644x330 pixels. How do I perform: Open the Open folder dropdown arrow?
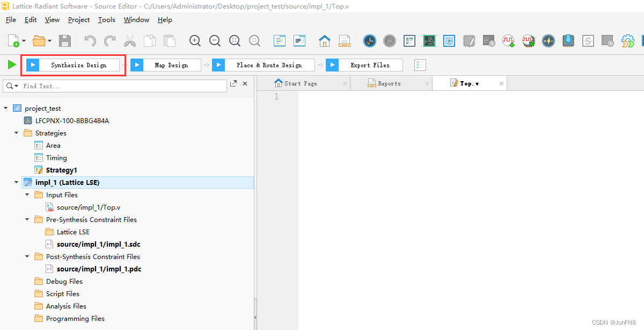coord(50,41)
